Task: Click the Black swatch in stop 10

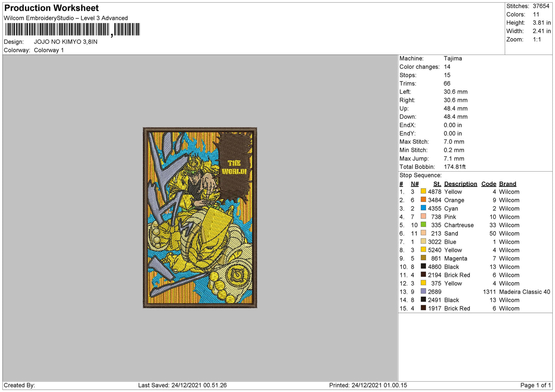Action: click(x=423, y=266)
